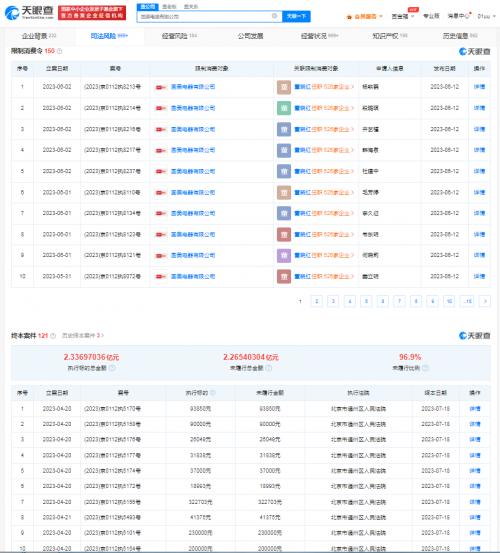
Task: Click person avatar in consumption-order row 6
Action: pos(283,193)
